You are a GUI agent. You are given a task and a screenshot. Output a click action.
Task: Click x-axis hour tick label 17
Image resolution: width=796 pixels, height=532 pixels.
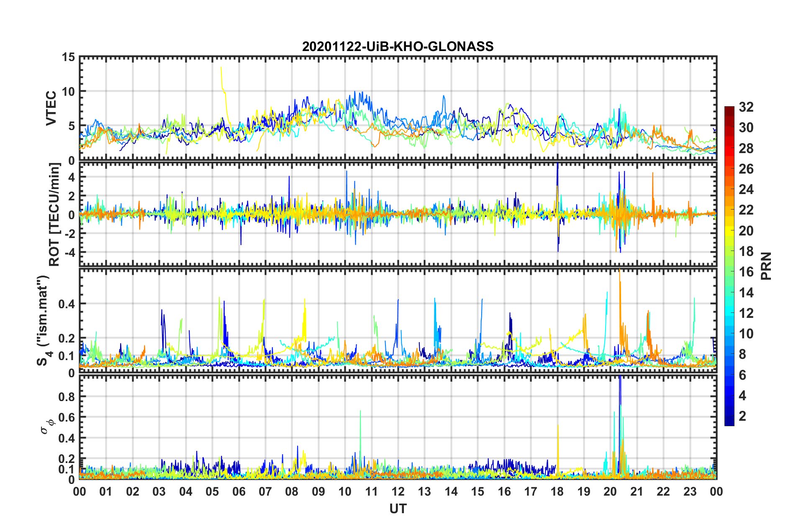pyautogui.click(x=531, y=492)
